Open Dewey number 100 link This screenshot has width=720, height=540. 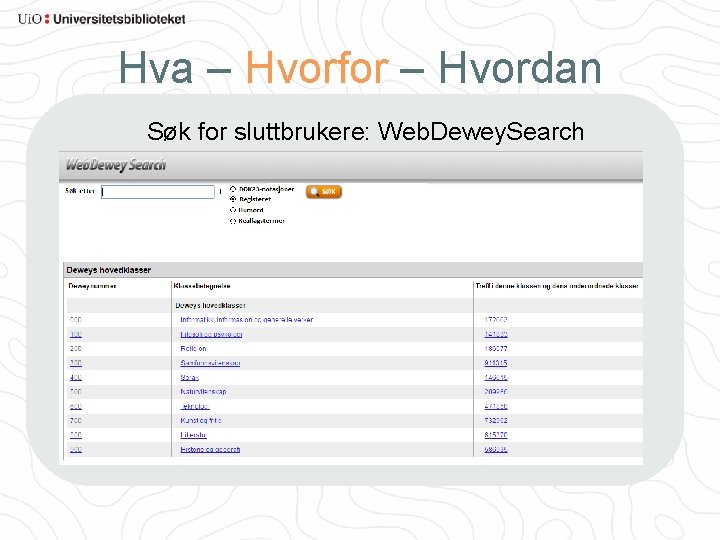click(x=76, y=334)
